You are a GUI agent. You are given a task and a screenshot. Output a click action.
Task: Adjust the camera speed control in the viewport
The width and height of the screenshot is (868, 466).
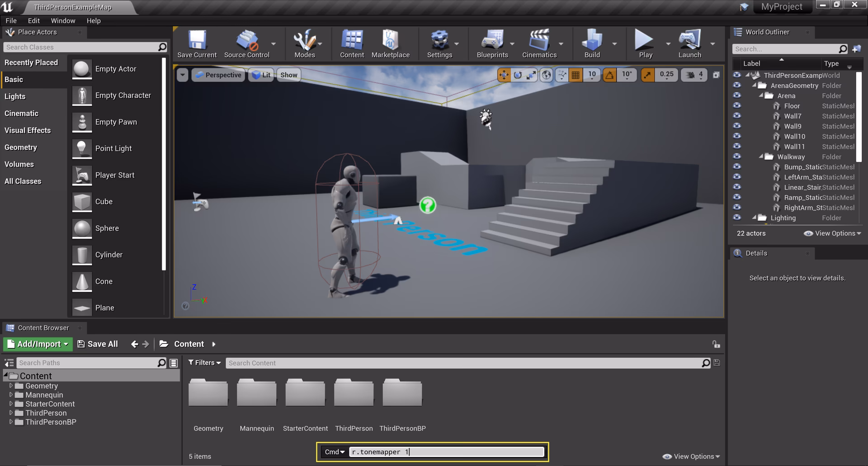pos(693,75)
